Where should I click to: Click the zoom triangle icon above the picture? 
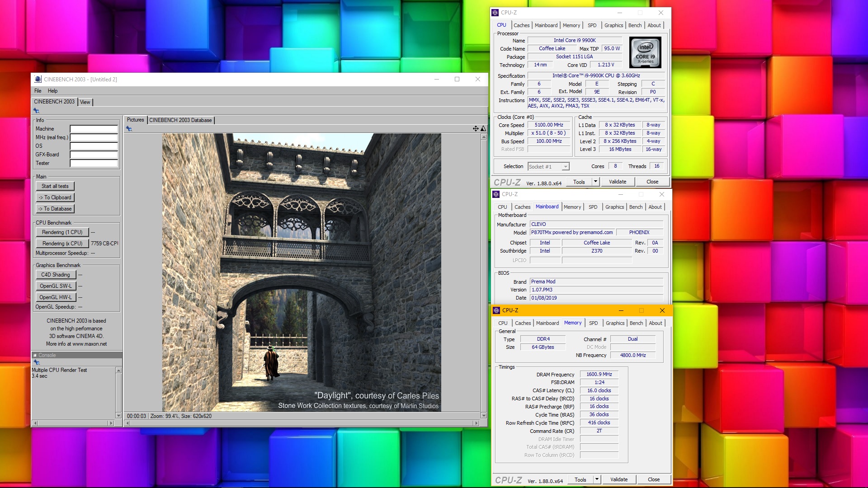coord(483,129)
